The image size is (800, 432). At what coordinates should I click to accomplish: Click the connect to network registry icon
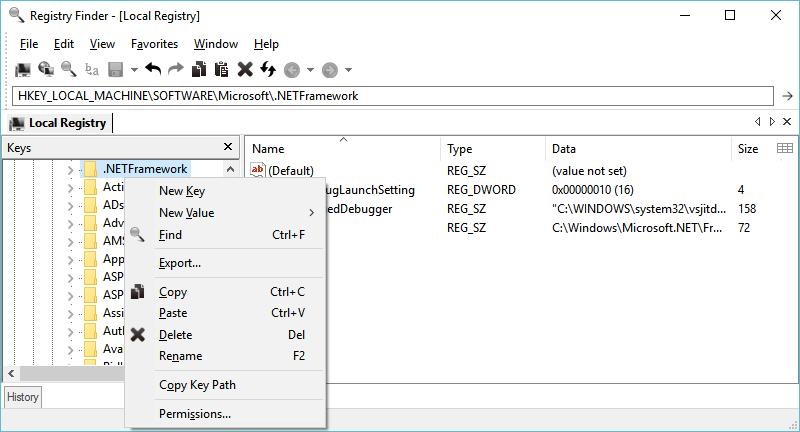tap(45, 69)
